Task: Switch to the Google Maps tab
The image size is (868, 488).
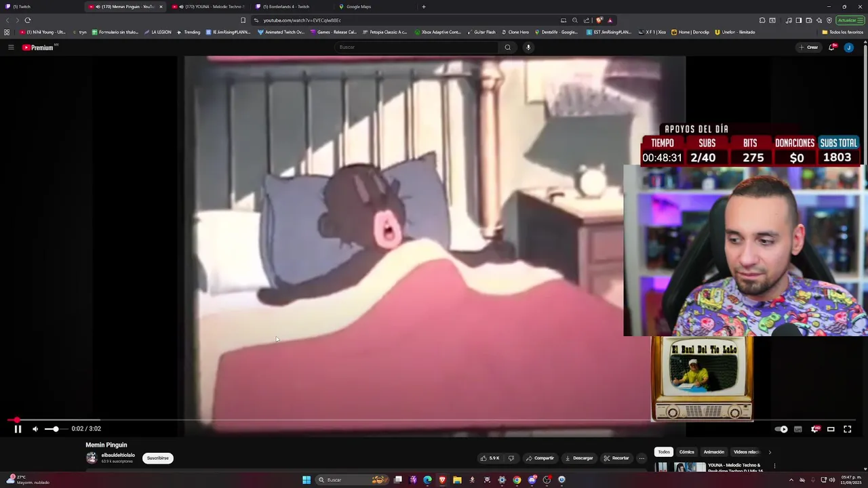Action: coord(375,7)
